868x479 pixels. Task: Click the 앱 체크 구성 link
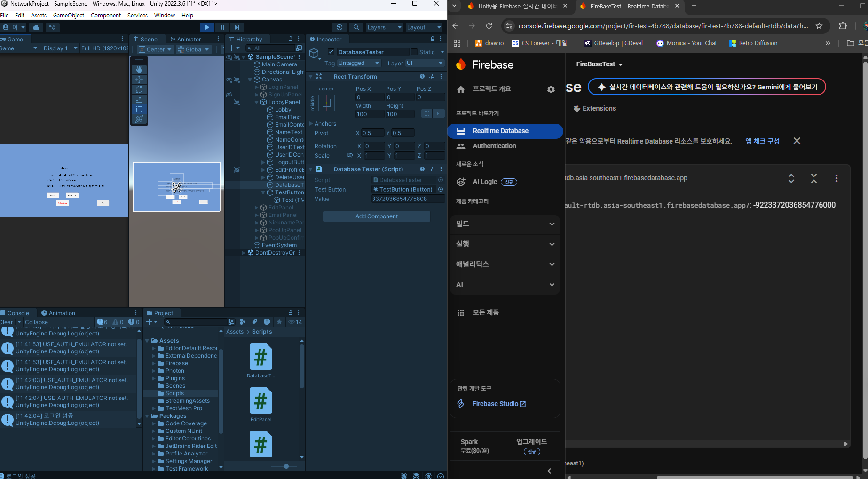[x=762, y=141]
